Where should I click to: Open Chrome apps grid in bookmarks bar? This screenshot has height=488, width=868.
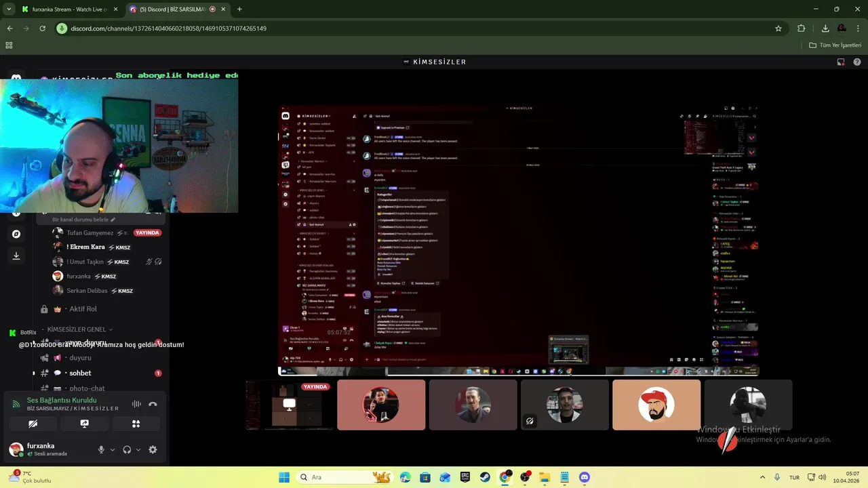(9, 45)
